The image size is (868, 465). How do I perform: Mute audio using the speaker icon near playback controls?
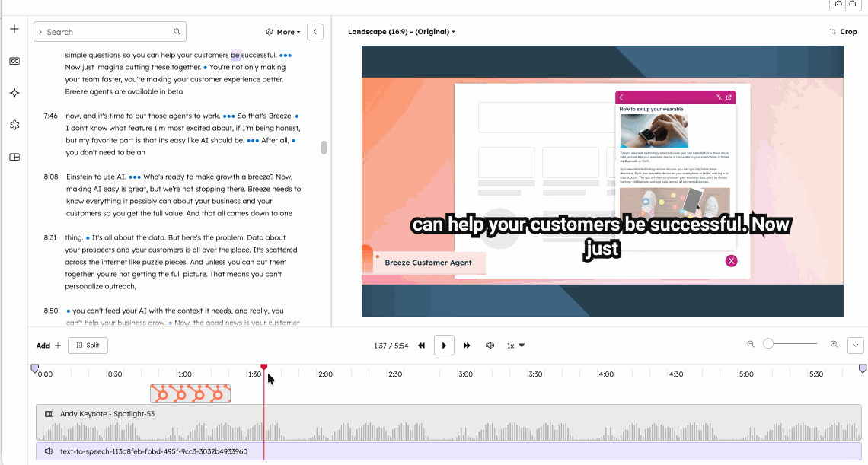[490, 345]
